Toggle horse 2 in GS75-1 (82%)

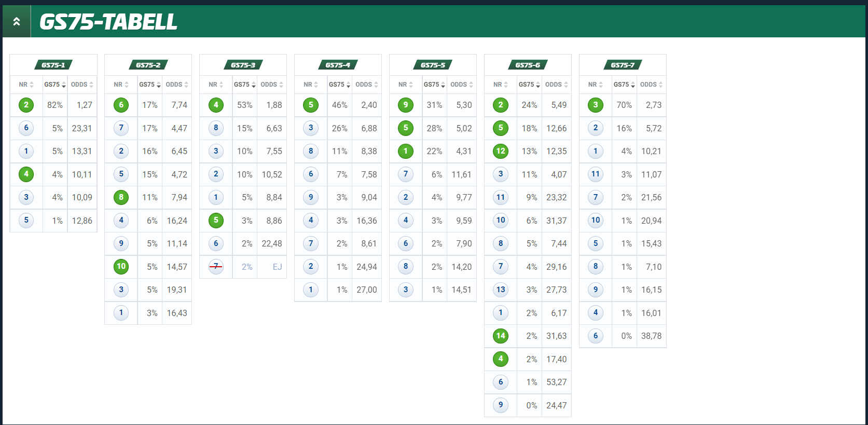(26, 105)
